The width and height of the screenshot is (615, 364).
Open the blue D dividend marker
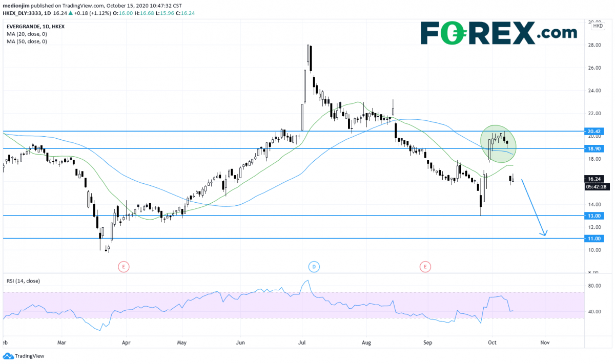tap(314, 266)
